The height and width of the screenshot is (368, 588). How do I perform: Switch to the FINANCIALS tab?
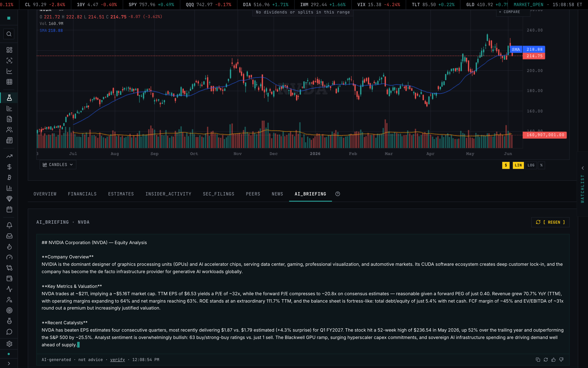tap(82, 194)
